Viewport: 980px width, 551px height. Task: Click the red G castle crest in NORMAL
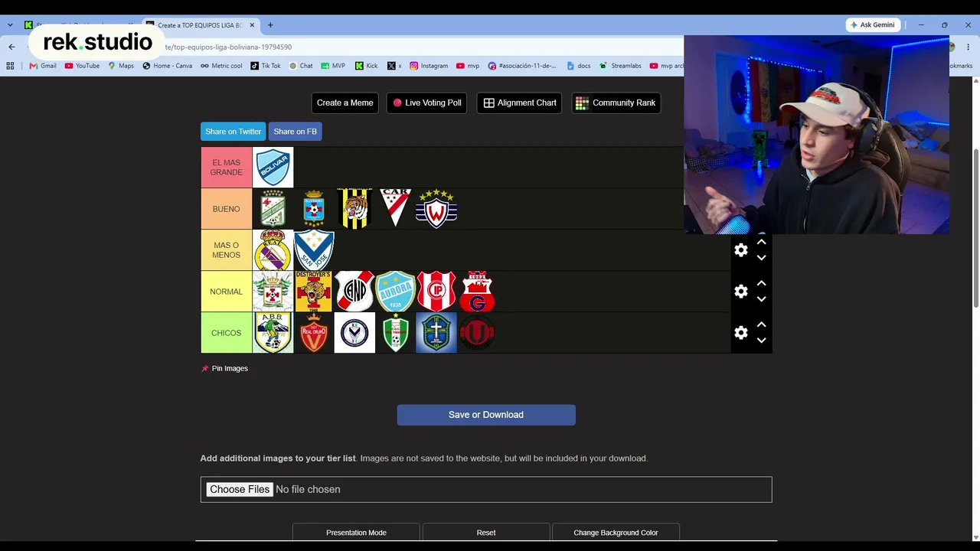(477, 292)
